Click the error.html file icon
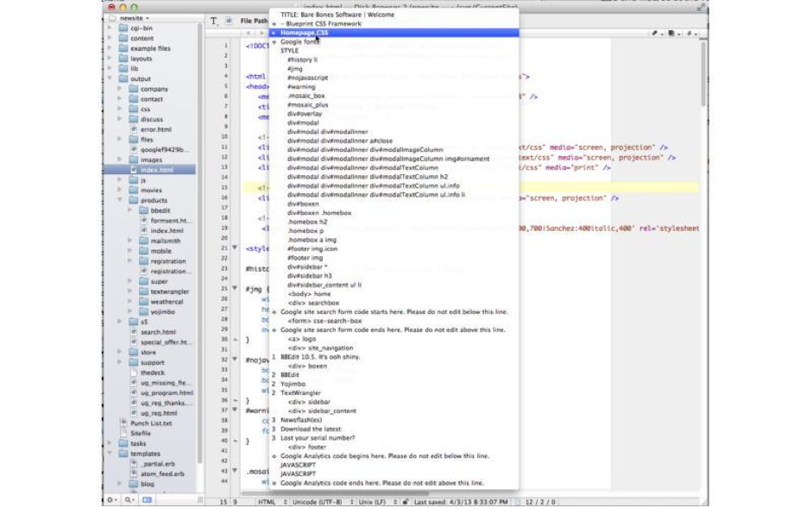Viewport: 812px width, 507px height. pos(134,129)
